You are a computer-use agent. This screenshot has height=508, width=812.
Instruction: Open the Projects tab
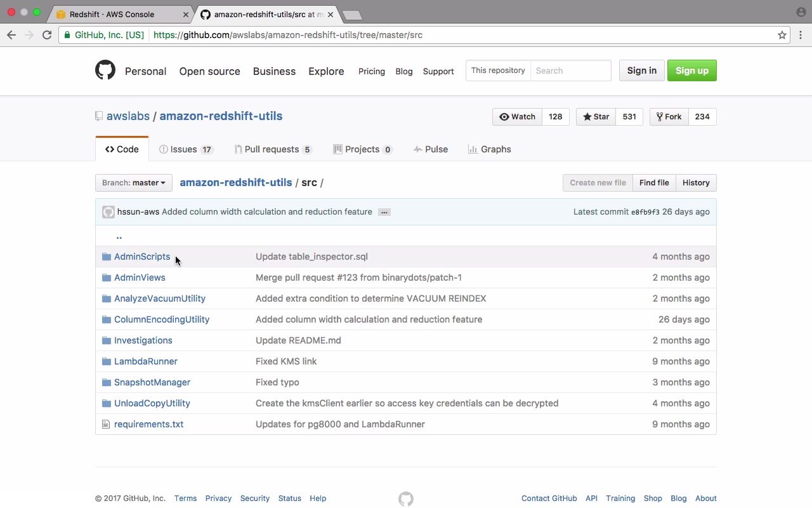click(363, 149)
